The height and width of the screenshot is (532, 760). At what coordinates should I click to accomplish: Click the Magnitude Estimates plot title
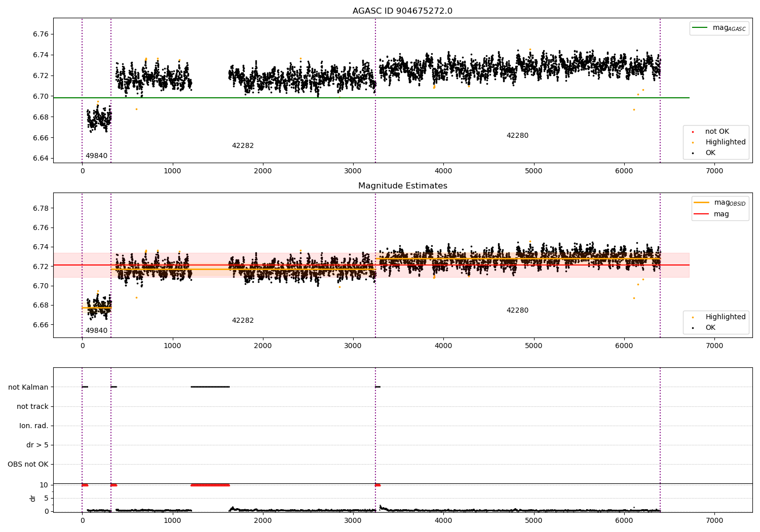(403, 186)
